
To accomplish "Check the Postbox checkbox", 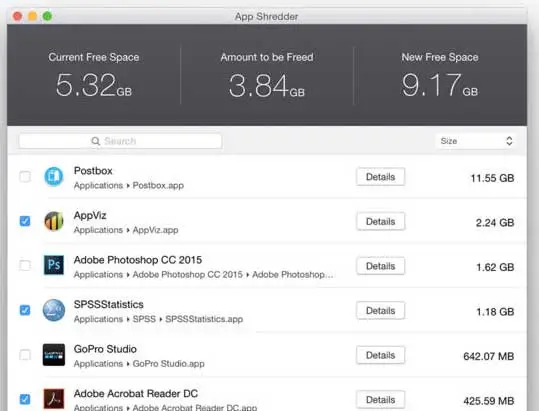I will tap(25, 177).
